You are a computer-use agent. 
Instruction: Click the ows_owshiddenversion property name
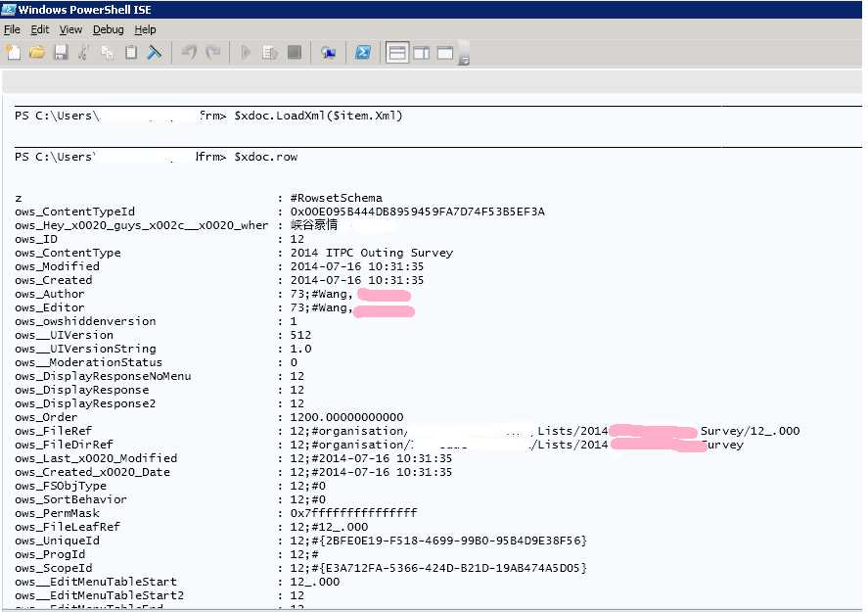pos(85,321)
